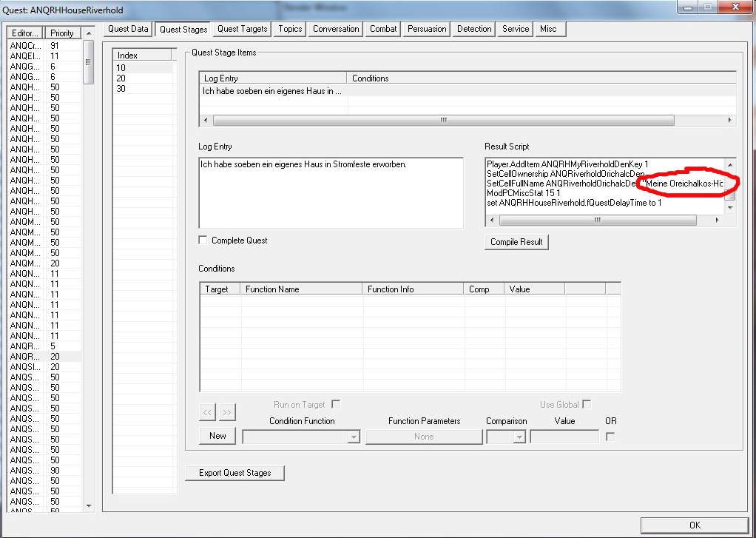Open the Comparison dropdown

click(519, 437)
